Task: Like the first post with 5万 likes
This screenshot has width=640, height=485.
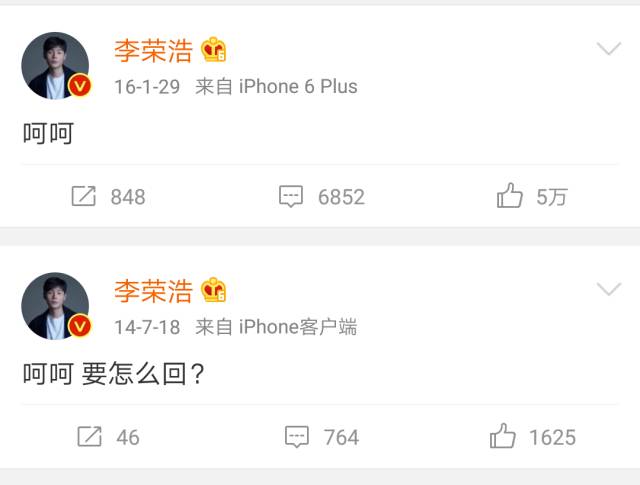Action: pos(509,195)
